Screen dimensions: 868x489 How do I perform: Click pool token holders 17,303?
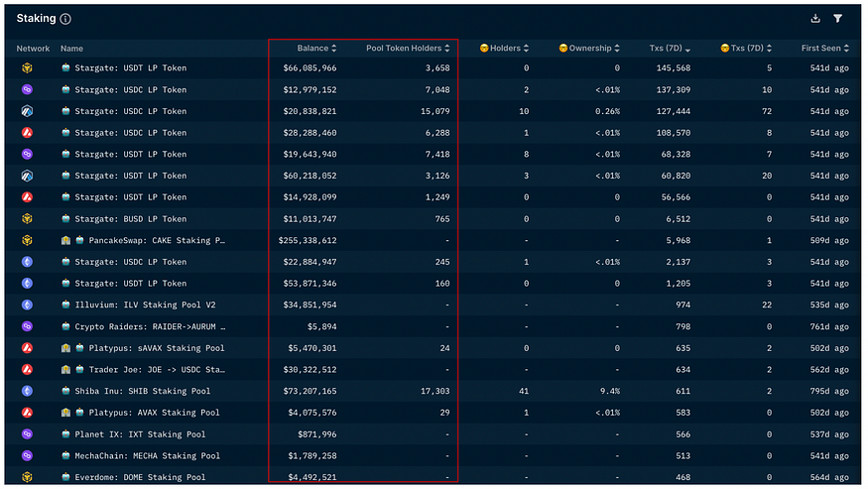coord(435,392)
